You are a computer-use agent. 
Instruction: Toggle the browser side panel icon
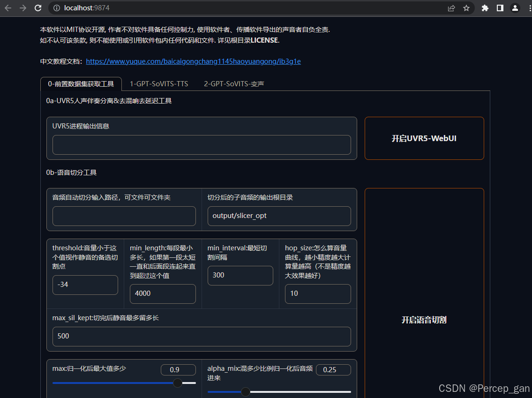[x=500, y=8]
